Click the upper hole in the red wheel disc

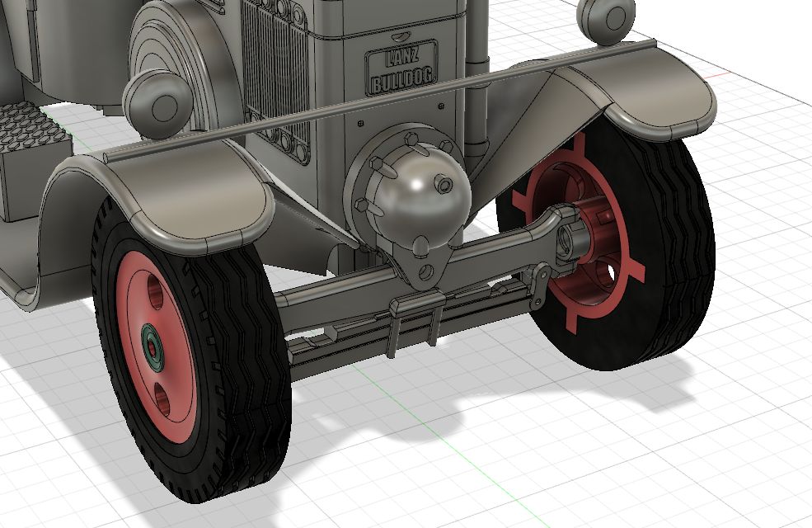pyautogui.click(x=157, y=292)
